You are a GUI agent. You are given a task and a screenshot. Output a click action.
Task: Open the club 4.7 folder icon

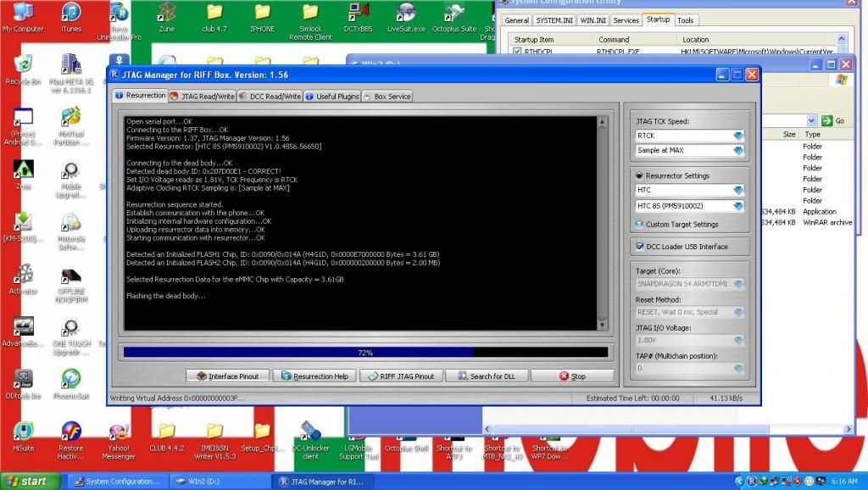click(214, 17)
